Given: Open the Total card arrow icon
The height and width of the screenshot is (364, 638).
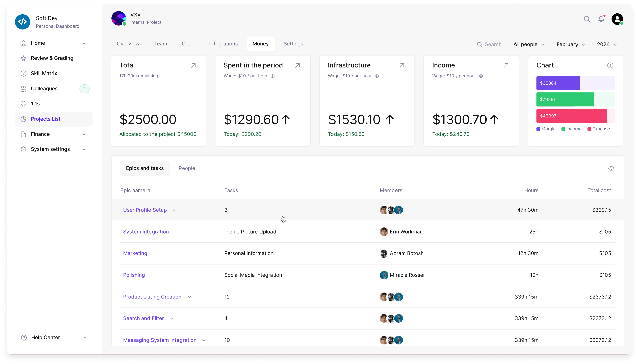Looking at the screenshot, I should click(193, 65).
